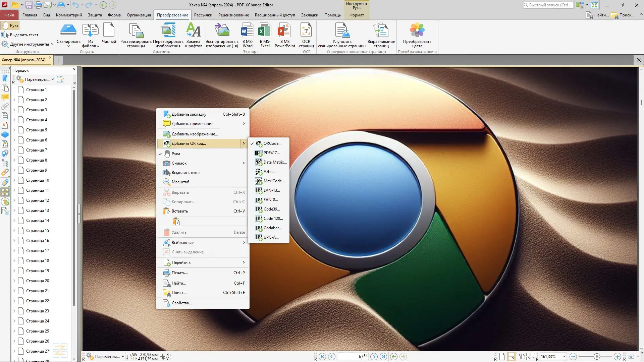Expand the Страница 5 tree node

point(14,130)
